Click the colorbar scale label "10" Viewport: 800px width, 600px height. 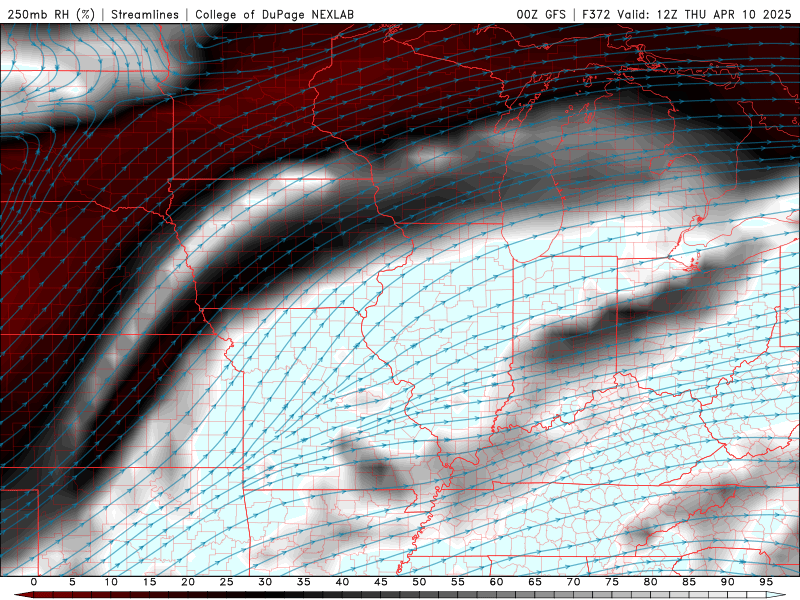click(x=111, y=582)
